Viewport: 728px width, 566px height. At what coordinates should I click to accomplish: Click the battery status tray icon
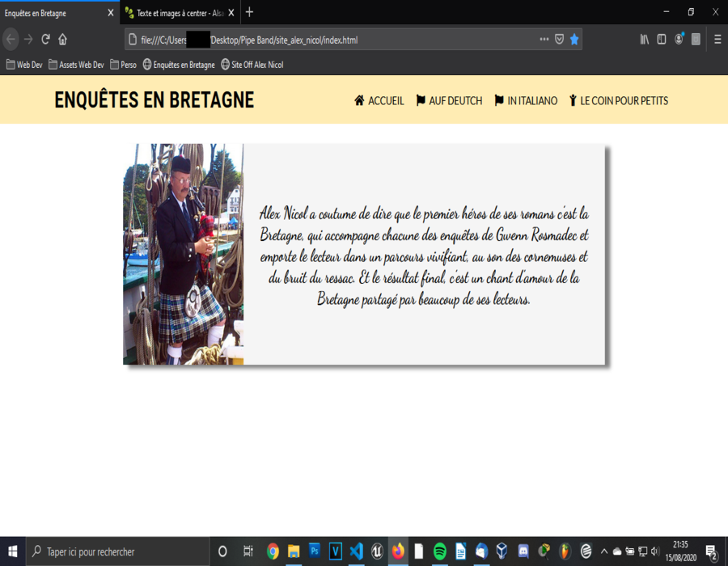click(630, 551)
